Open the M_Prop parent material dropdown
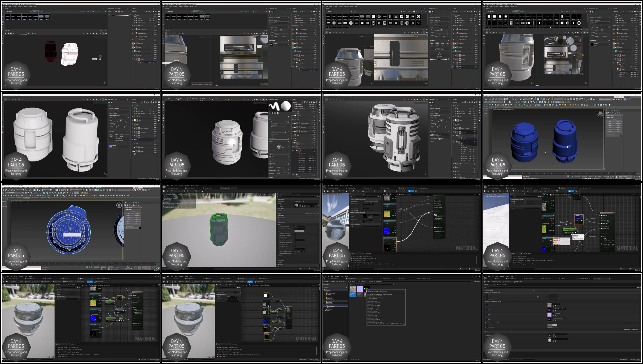 pyautogui.click(x=560, y=339)
